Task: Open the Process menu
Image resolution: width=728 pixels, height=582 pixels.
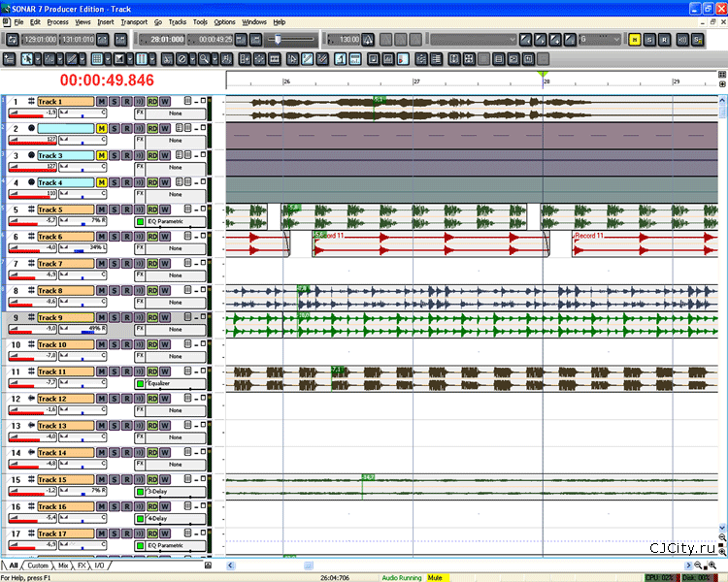Action: [x=57, y=21]
